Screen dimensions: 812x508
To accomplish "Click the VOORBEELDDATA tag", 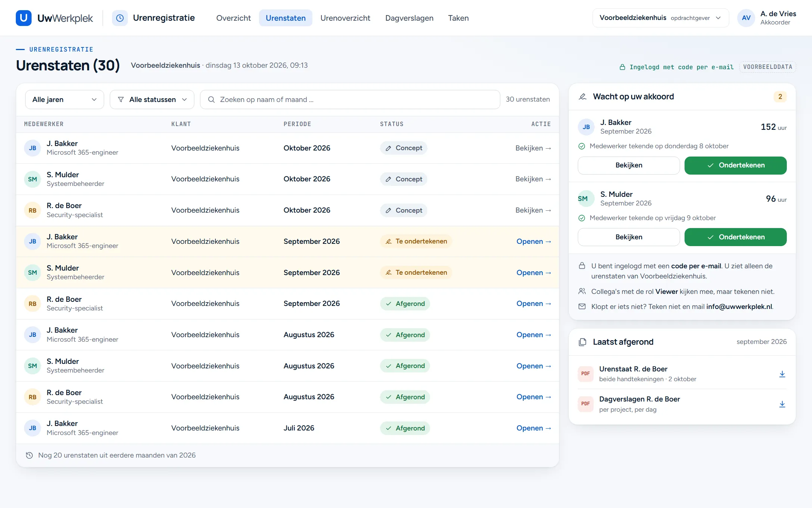I will 768,67.
